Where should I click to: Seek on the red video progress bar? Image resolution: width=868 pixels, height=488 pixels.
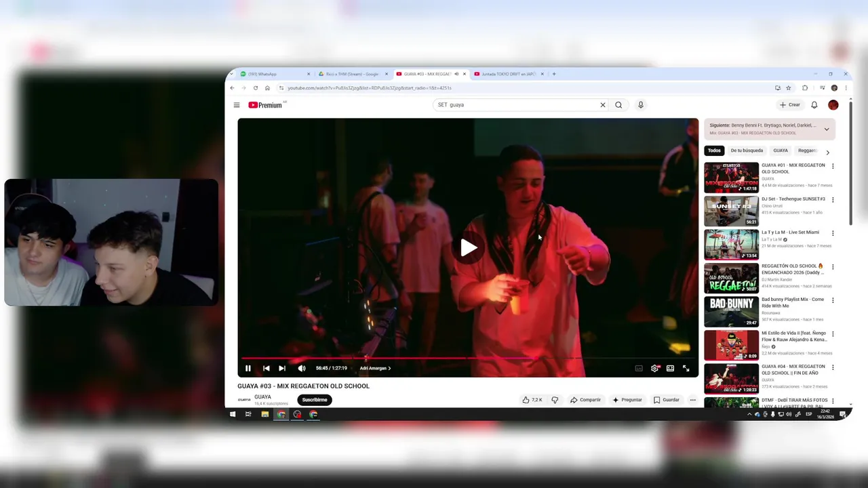[468, 358]
